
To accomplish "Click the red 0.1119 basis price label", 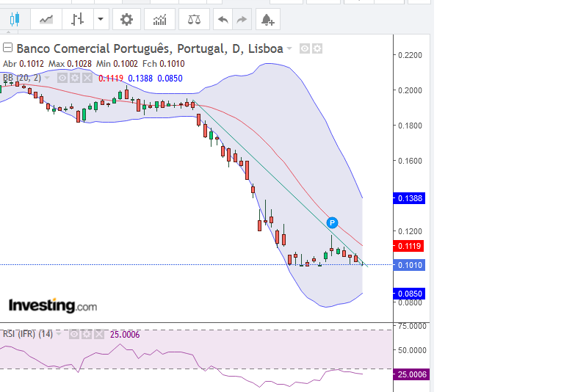I will [408, 246].
